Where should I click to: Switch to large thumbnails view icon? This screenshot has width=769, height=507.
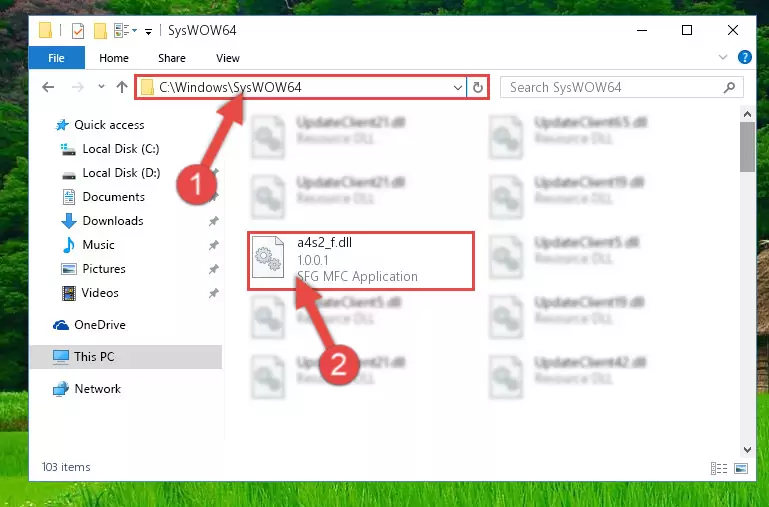741,469
